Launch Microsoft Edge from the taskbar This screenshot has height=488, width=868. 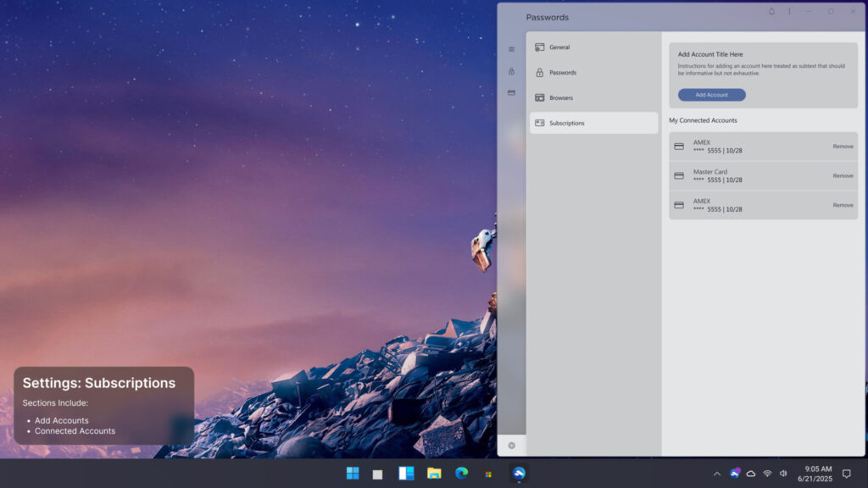pos(461,474)
